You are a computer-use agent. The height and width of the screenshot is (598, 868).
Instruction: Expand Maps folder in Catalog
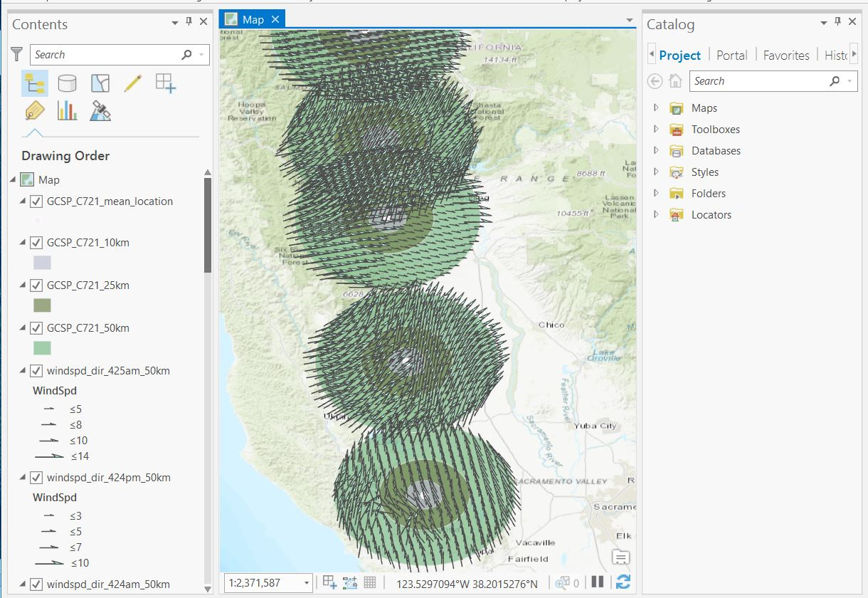click(x=656, y=108)
